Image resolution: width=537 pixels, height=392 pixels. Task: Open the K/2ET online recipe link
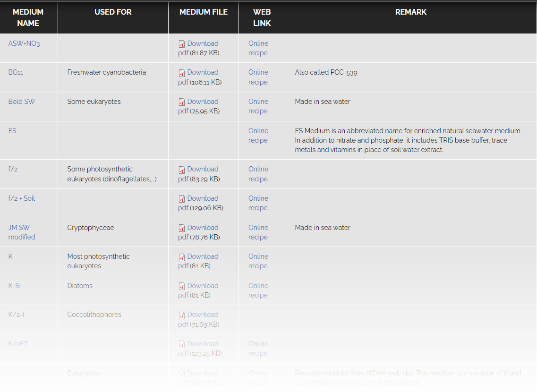coord(258,349)
